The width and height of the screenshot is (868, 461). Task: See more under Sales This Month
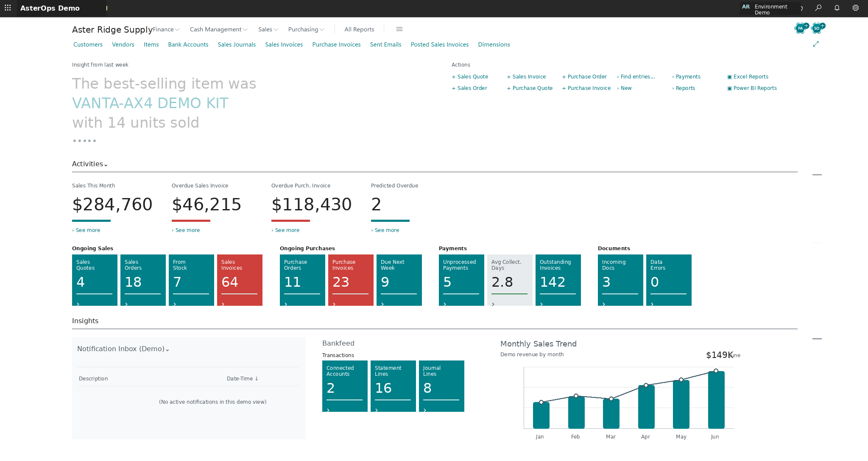click(86, 230)
